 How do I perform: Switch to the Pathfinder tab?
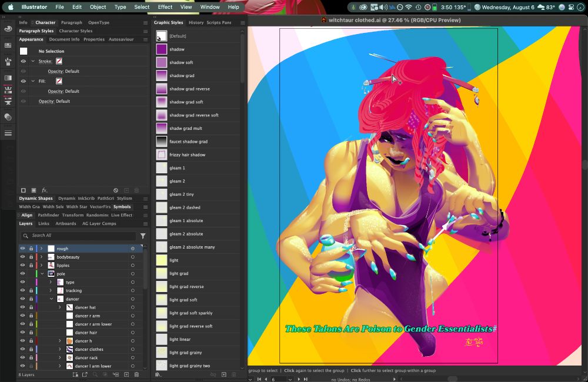coord(48,215)
